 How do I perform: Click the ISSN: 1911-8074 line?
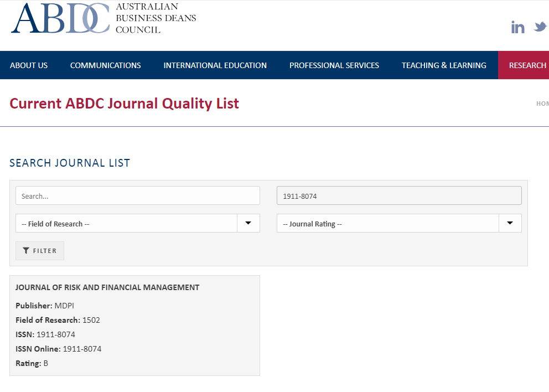pyautogui.click(x=45, y=334)
